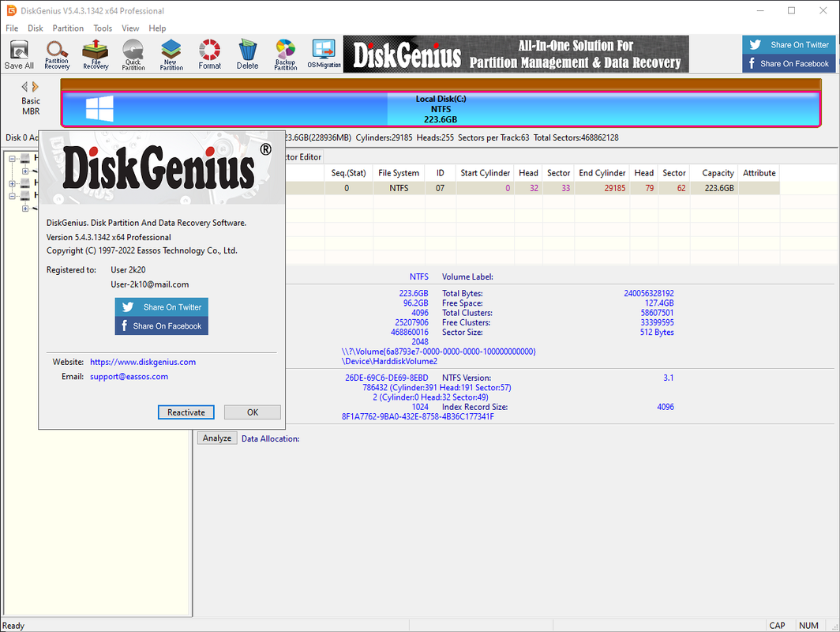Click Share On Facebook in About dialog
Image resolution: width=840 pixels, height=632 pixels.
coord(161,326)
